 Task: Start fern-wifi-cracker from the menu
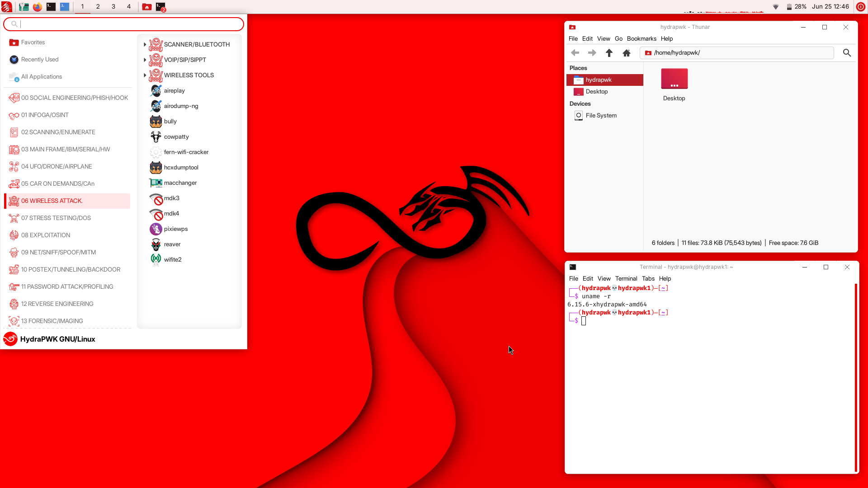(x=186, y=152)
